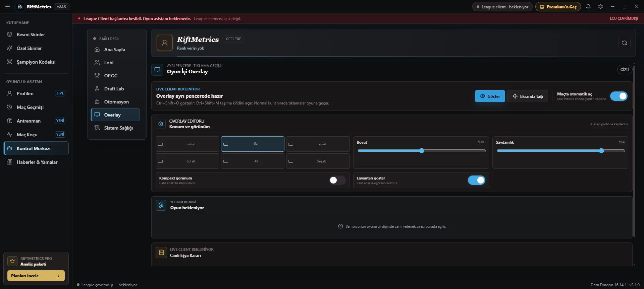Click Ekranda taşı button

528,96
